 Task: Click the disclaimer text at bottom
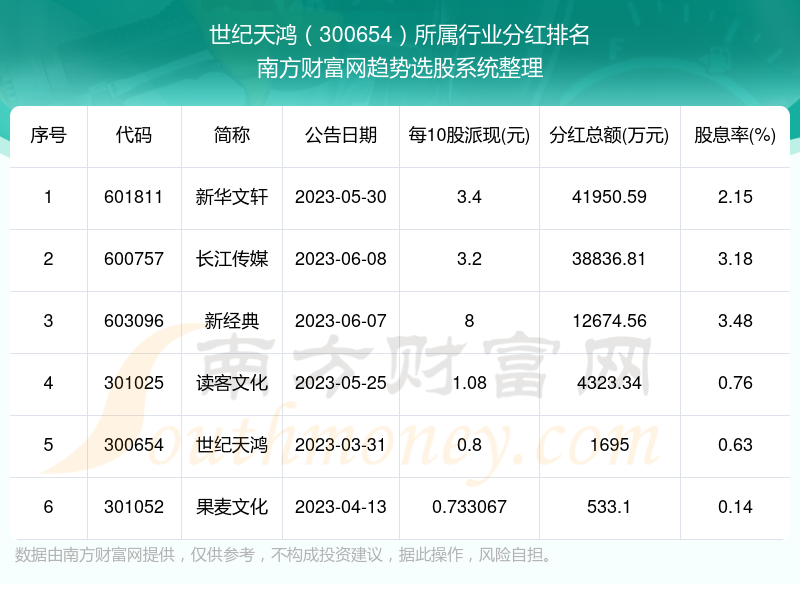(285, 555)
